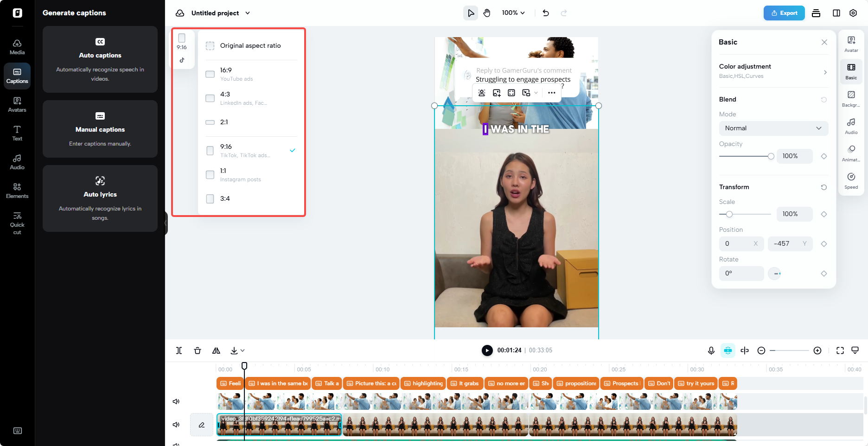Switch to the Background tab

coord(851,98)
